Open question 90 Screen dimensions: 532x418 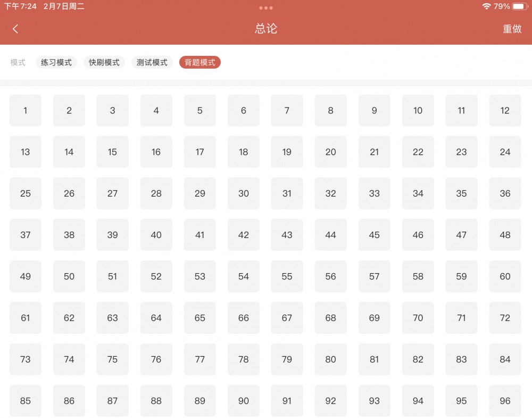(x=244, y=400)
